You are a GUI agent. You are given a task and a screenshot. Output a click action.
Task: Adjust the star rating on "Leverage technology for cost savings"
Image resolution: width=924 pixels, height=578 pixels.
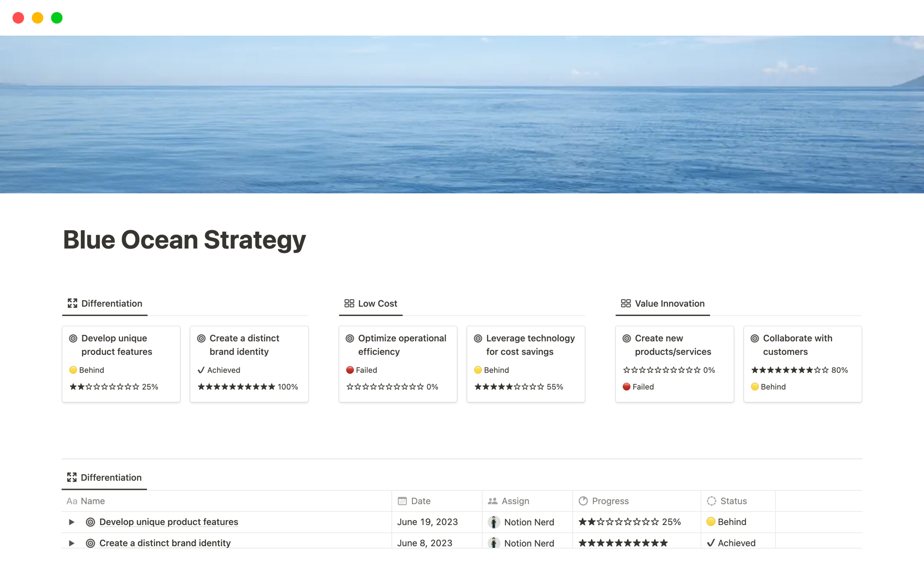click(x=510, y=386)
